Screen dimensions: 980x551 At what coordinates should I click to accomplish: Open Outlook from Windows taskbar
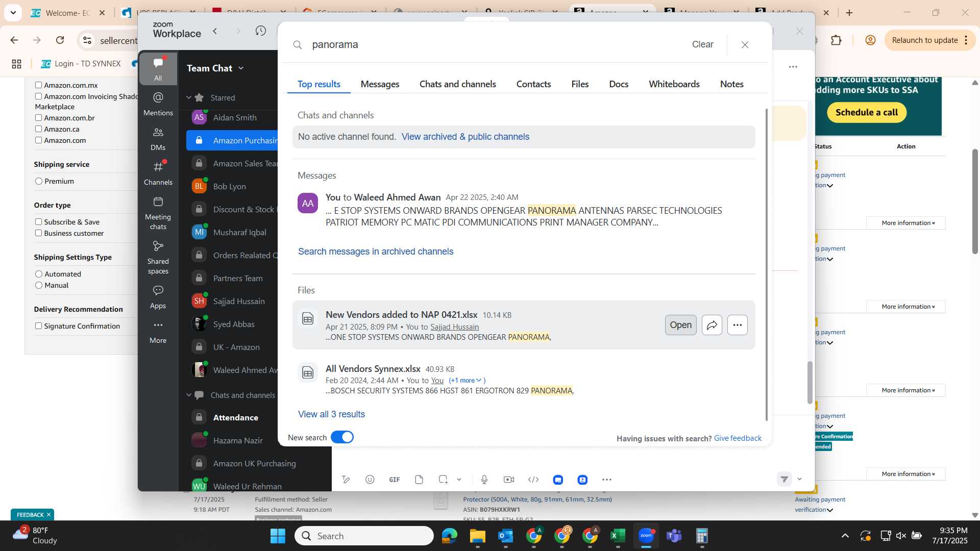point(506,536)
